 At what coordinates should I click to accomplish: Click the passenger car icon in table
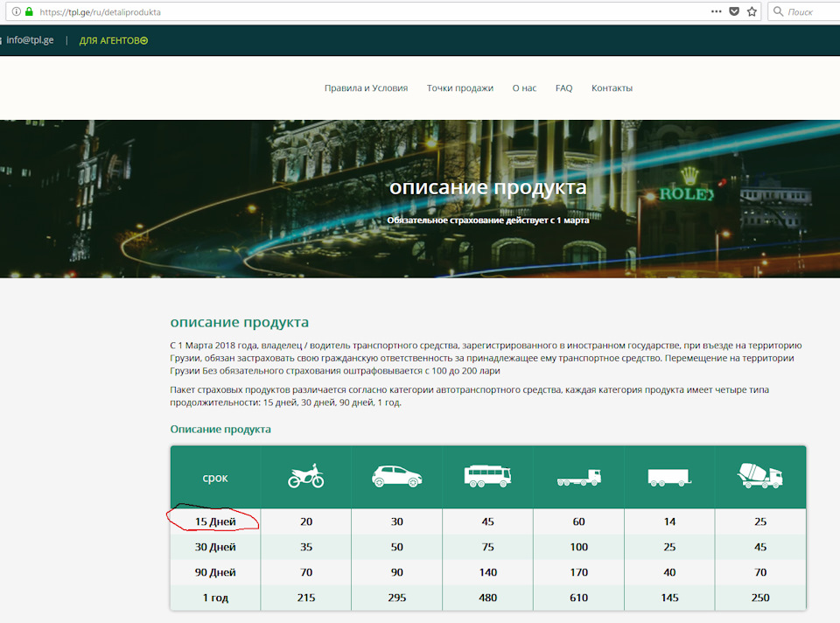(x=396, y=477)
